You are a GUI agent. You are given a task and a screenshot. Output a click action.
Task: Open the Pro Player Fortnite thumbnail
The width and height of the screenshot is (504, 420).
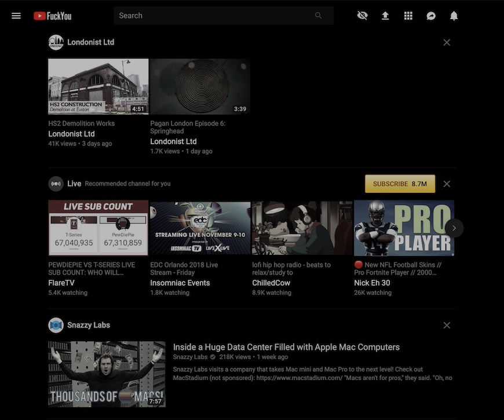(x=404, y=228)
